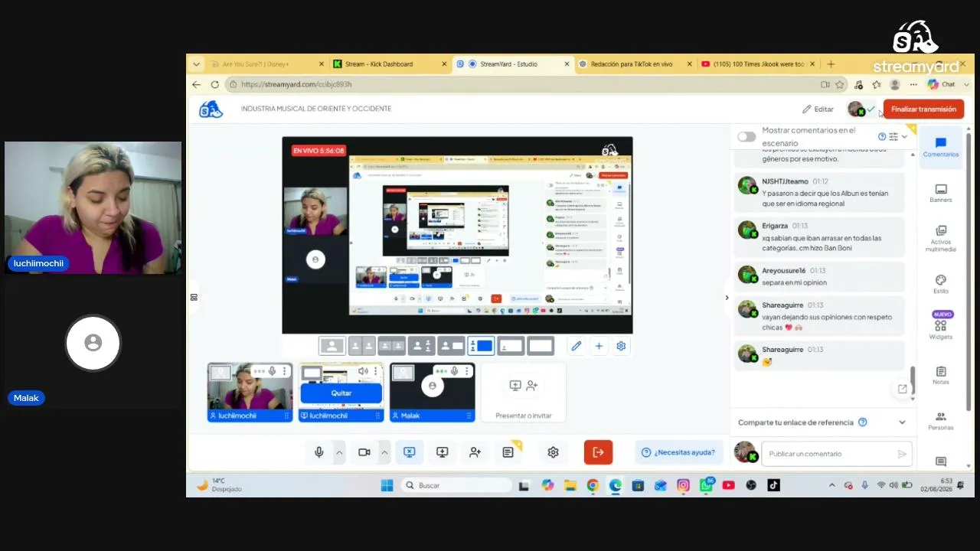Select the screen with speaker sidebar layout
This screenshot has height=551, width=980.
tap(481, 347)
